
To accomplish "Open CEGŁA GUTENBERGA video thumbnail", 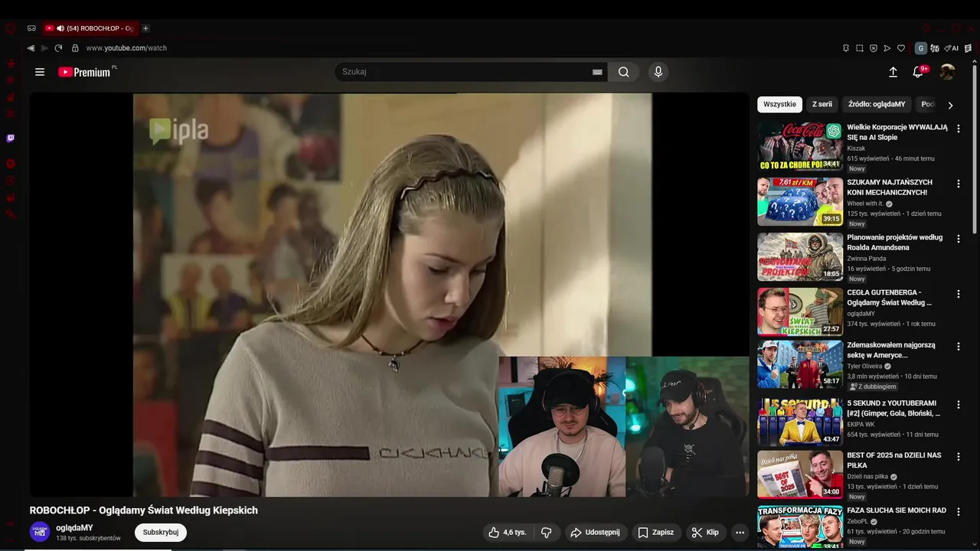I will pos(800,311).
